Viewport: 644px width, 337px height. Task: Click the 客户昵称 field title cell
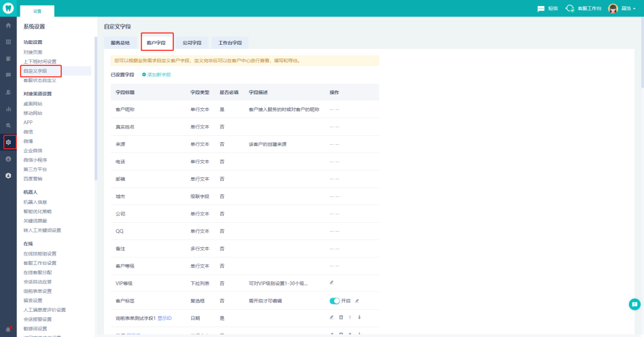(x=125, y=109)
